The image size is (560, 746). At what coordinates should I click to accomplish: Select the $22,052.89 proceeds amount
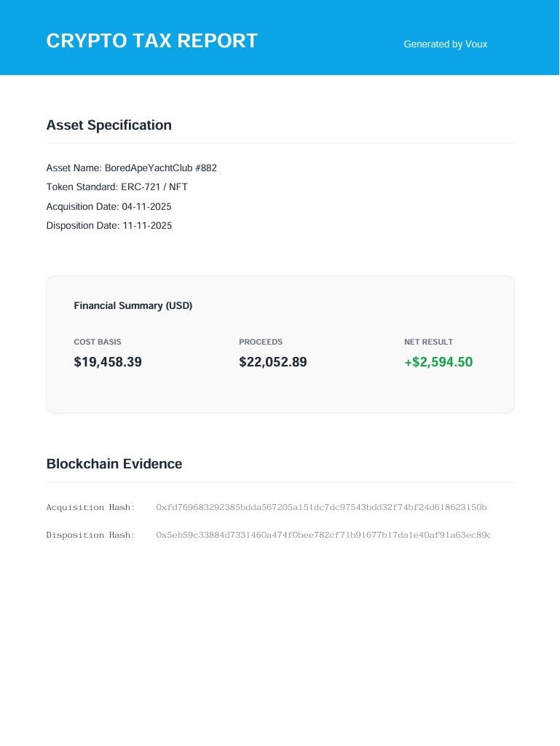273,362
